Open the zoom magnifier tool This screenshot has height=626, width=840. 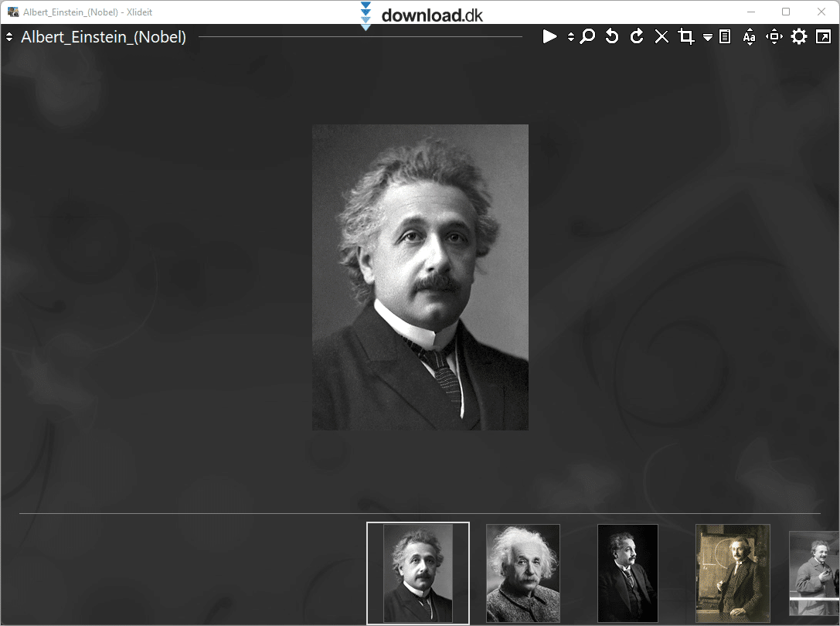587,36
